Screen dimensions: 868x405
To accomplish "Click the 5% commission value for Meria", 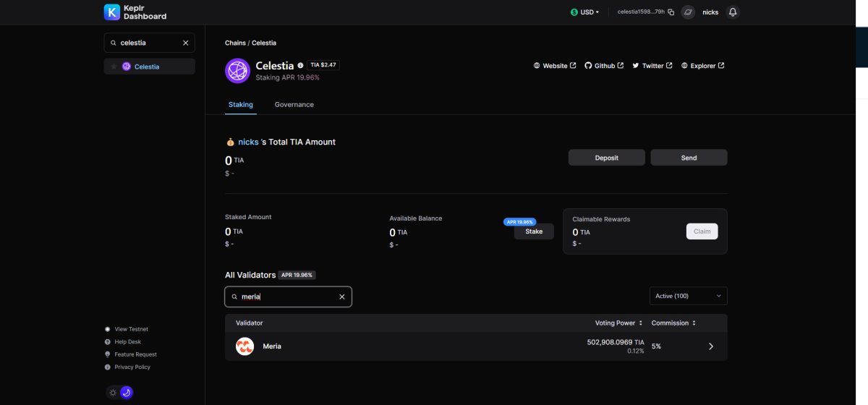I will coord(656,346).
